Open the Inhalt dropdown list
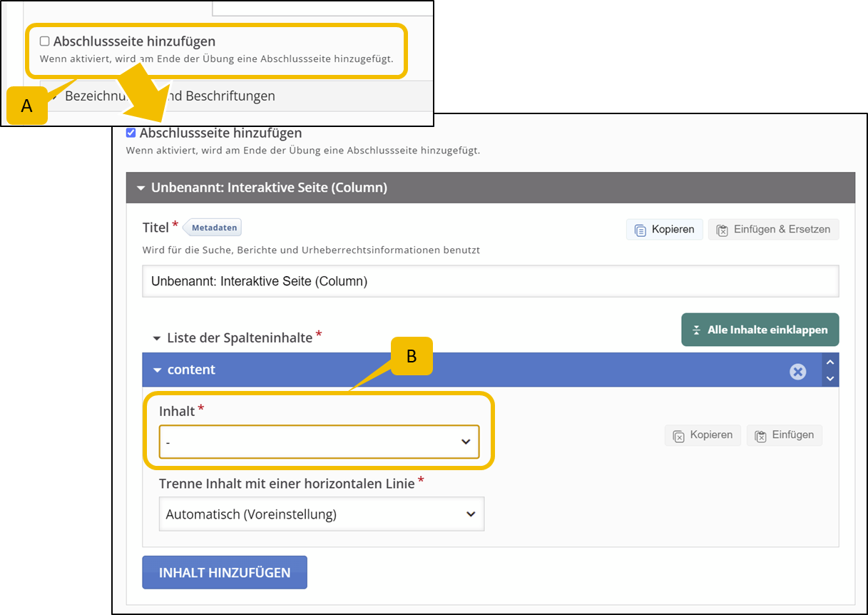 (319, 442)
